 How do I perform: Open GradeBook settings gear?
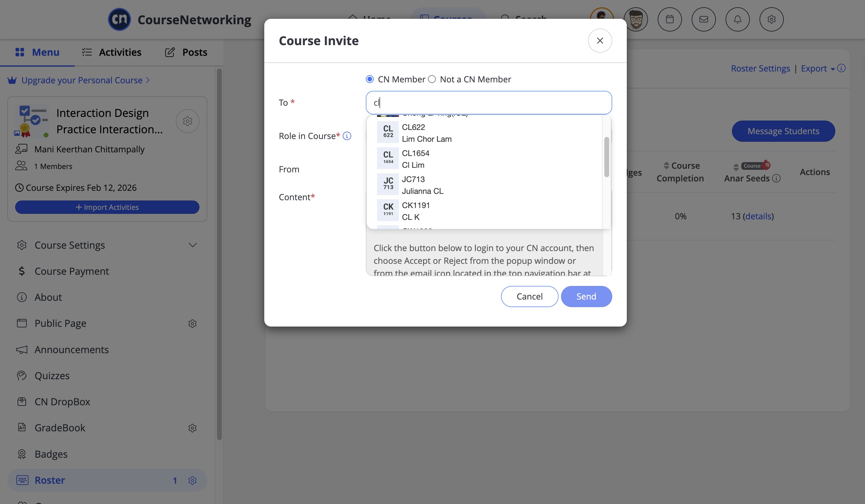pyautogui.click(x=192, y=428)
